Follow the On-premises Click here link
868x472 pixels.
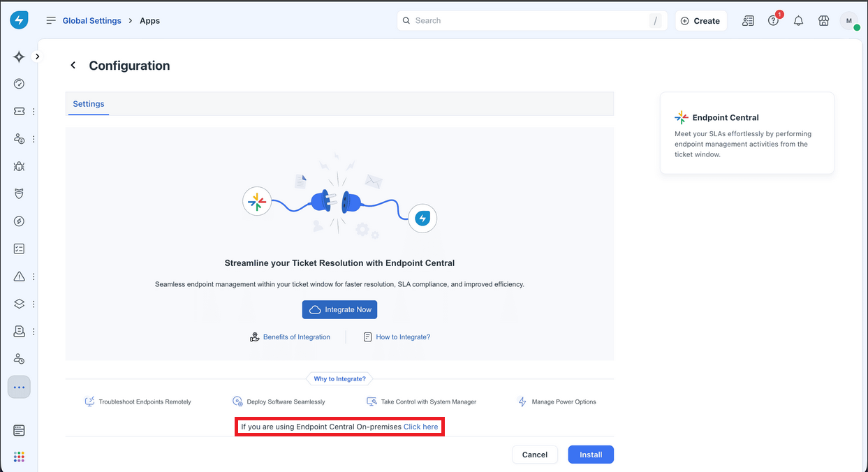[x=421, y=427]
